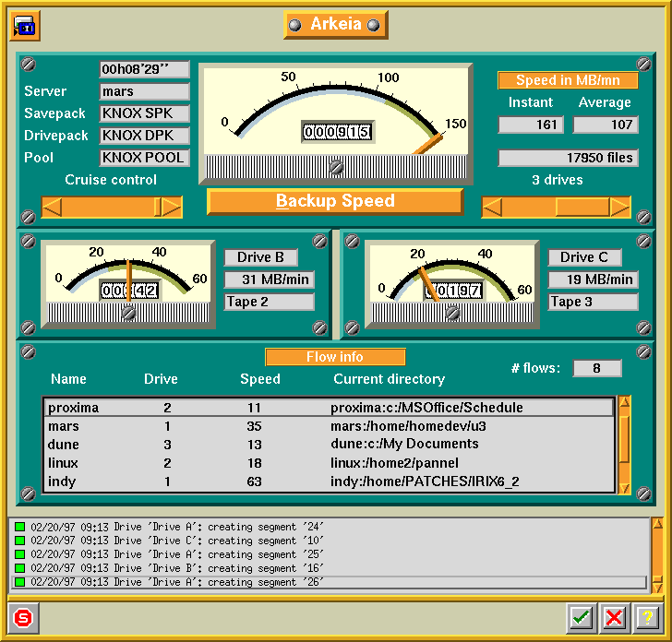Click the drives slider right arrow
Image resolution: width=672 pixels, height=642 pixels.
click(x=619, y=208)
